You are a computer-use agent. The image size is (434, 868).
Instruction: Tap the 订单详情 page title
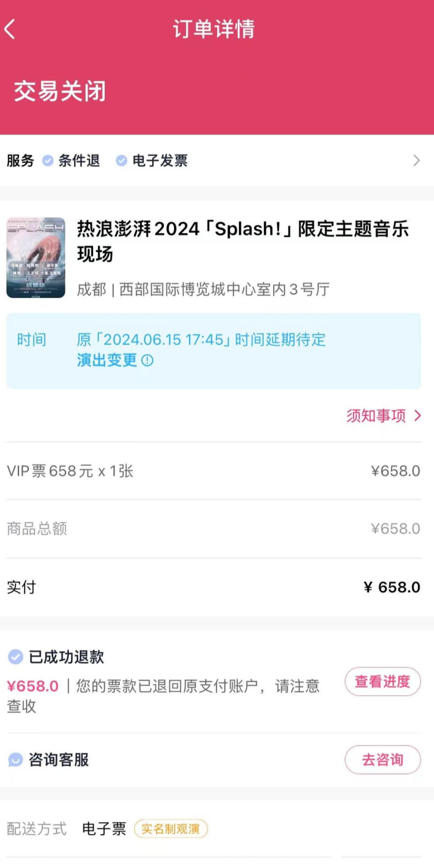tap(214, 29)
